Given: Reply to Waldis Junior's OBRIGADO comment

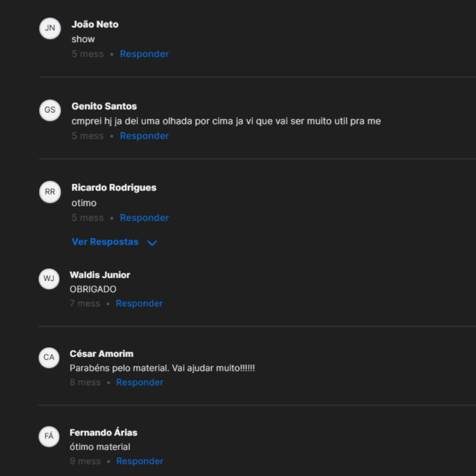Looking at the screenshot, I should point(139,304).
